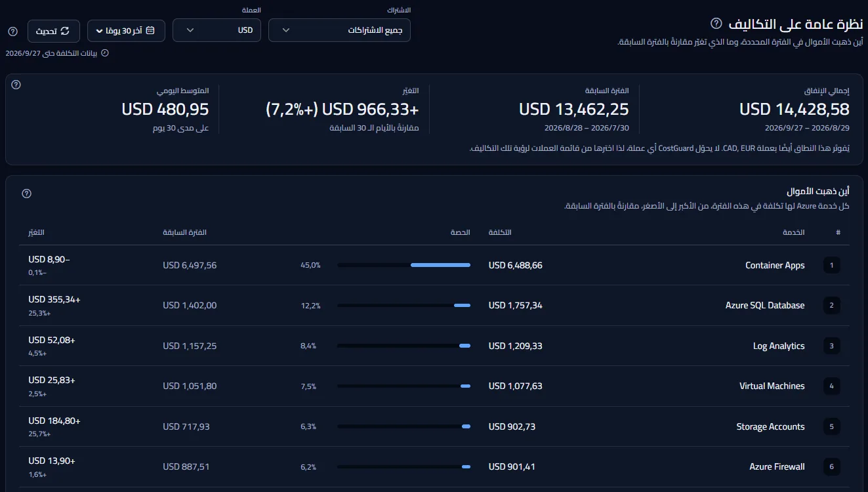This screenshot has height=492, width=868.
Task: Click the clock icon beside cost data date
Action: 105,53
